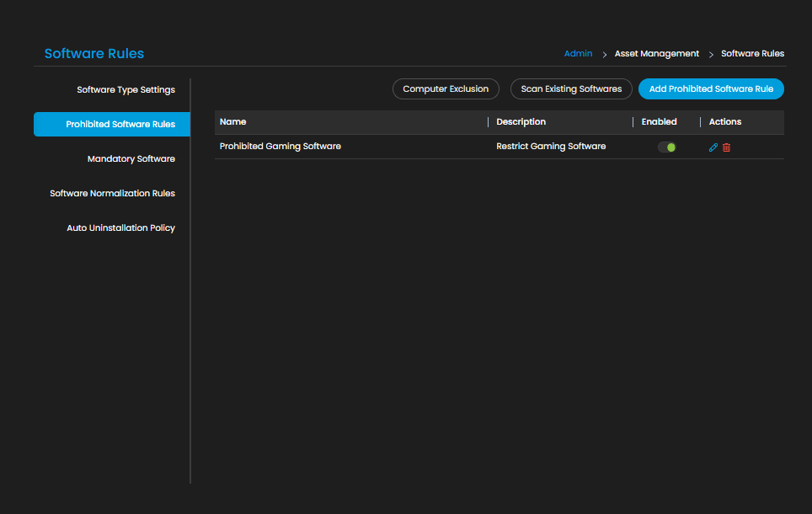
Task: Go to Admin via breadcrumb link
Action: (x=578, y=53)
